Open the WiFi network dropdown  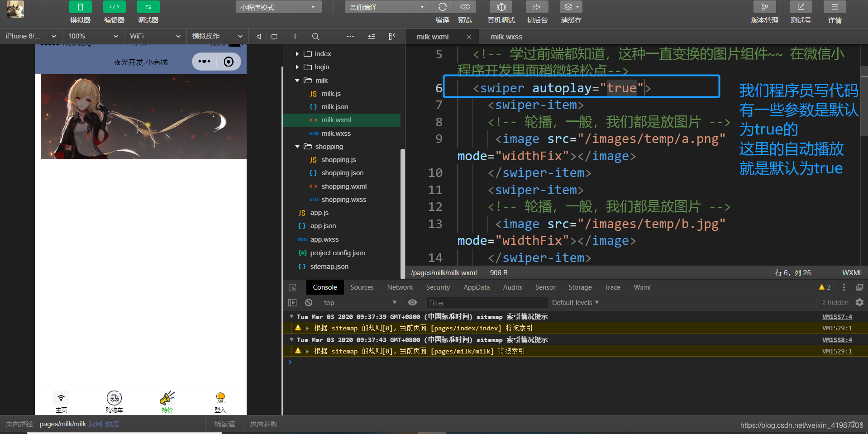tap(155, 36)
